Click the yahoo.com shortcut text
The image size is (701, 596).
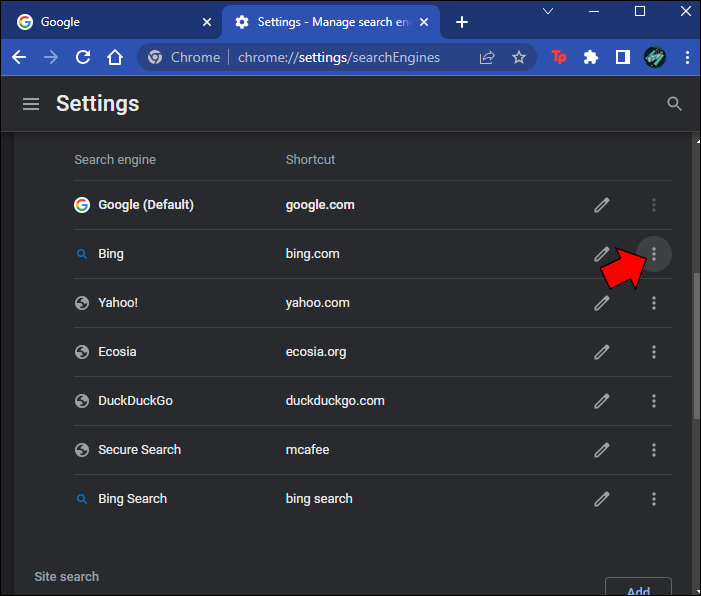tap(317, 303)
